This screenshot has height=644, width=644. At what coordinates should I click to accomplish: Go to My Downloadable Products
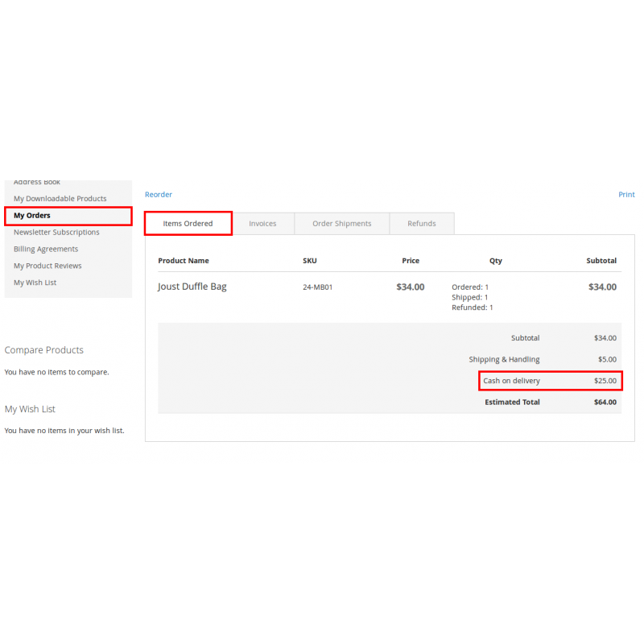[x=60, y=198]
